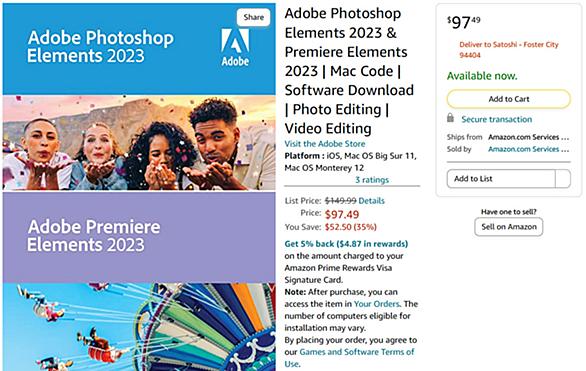Open Games and Software Terms of Use
The width and height of the screenshot is (586, 371).
349,358
